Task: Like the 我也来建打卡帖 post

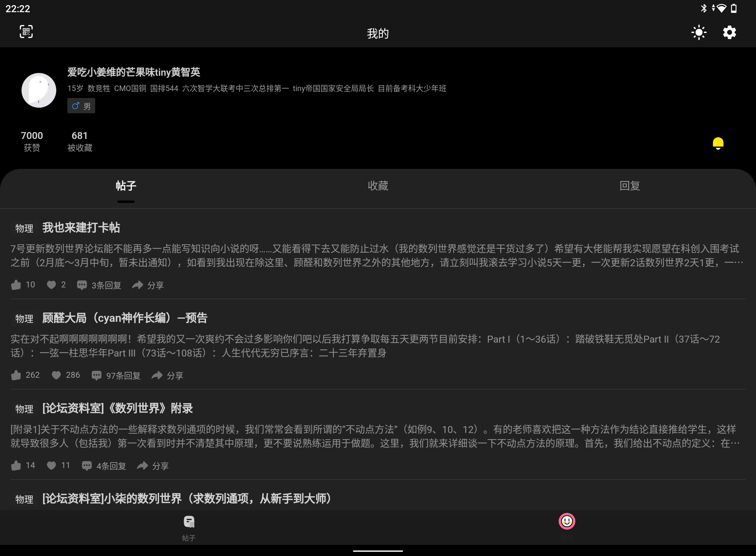Action: coord(16,285)
